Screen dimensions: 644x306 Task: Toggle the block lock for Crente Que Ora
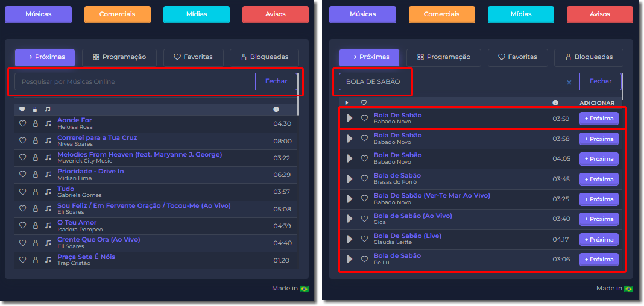tap(35, 243)
